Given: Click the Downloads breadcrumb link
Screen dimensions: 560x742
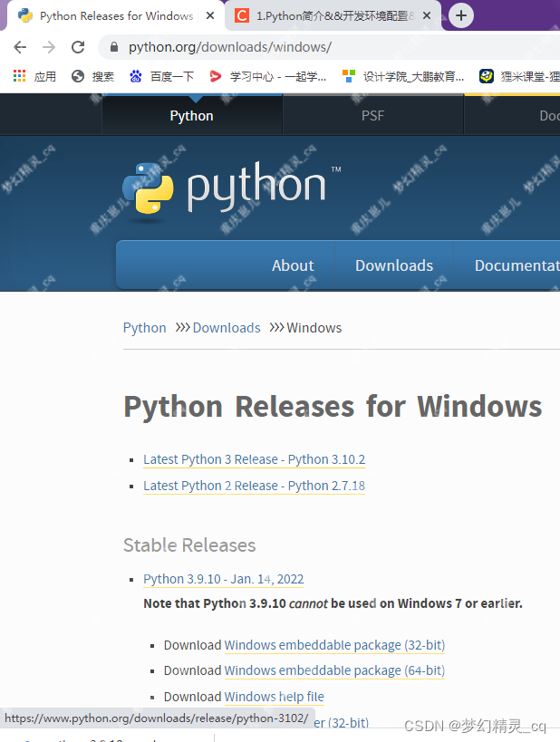Looking at the screenshot, I should click(x=227, y=328).
